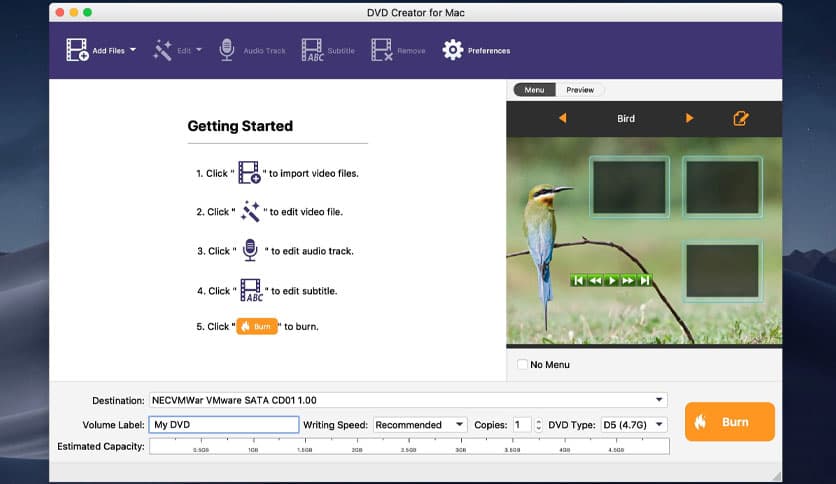Click the Estimated Capacity bar

click(409, 446)
